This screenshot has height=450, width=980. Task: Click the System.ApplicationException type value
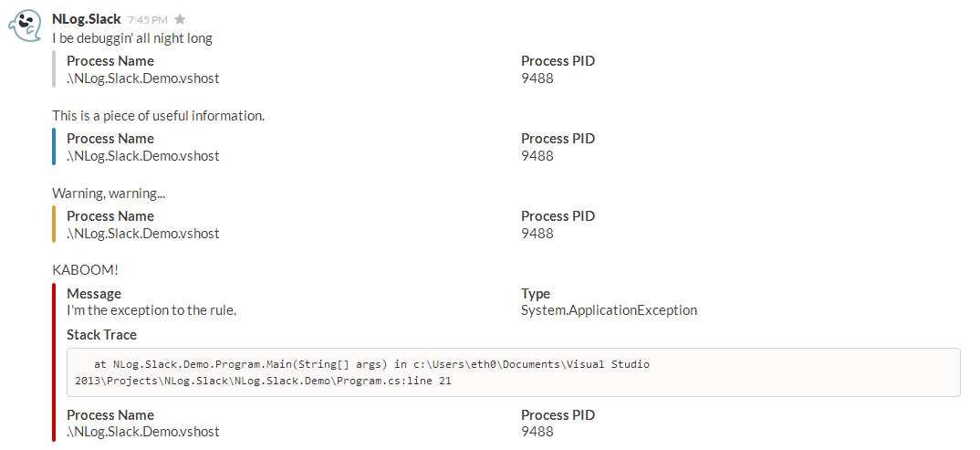click(609, 310)
